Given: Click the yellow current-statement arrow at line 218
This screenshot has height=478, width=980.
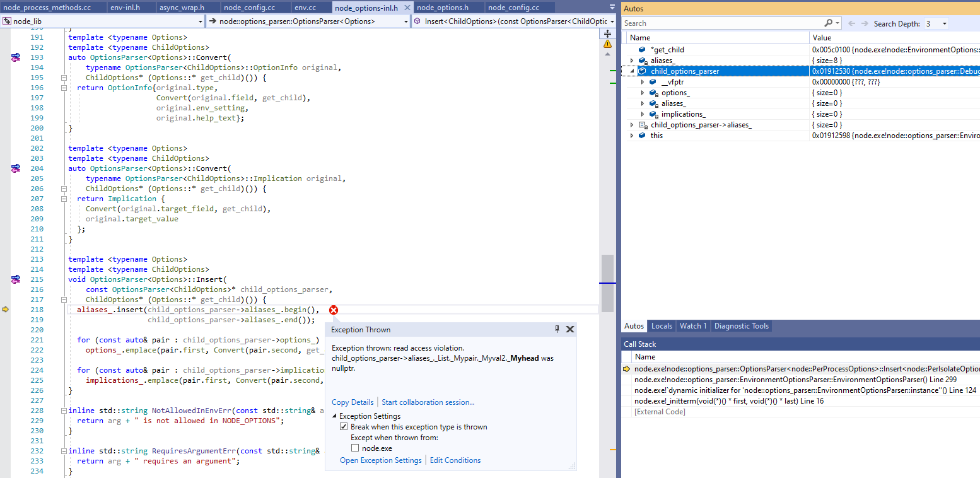Looking at the screenshot, I should (x=6, y=310).
